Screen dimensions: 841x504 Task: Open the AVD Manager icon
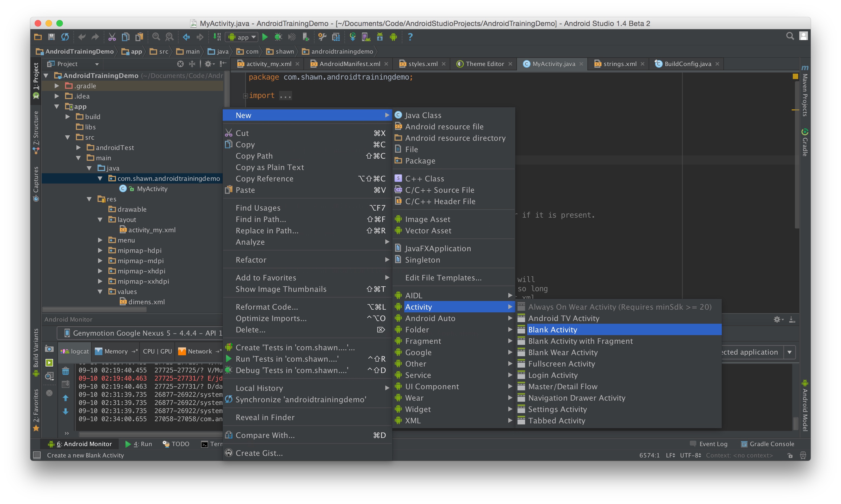tap(366, 37)
